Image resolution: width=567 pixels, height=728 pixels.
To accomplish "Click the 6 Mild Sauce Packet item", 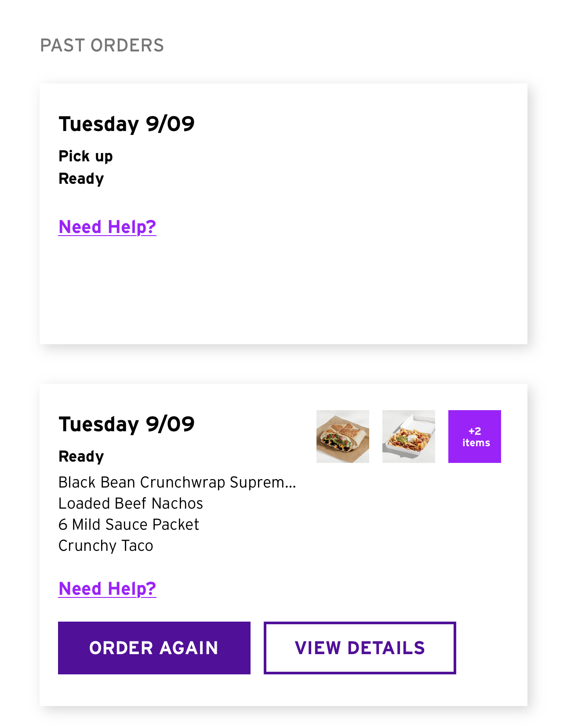I will 129,524.
